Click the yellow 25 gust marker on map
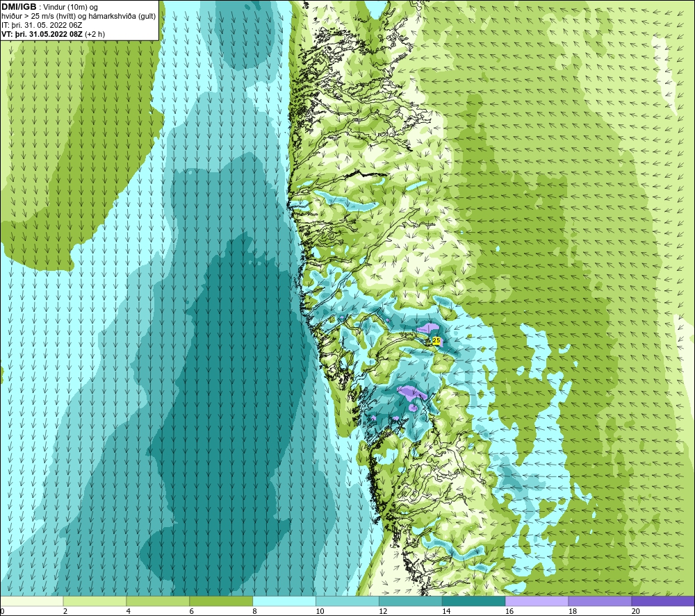This screenshot has width=695, height=616. pyautogui.click(x=436, y=340)
